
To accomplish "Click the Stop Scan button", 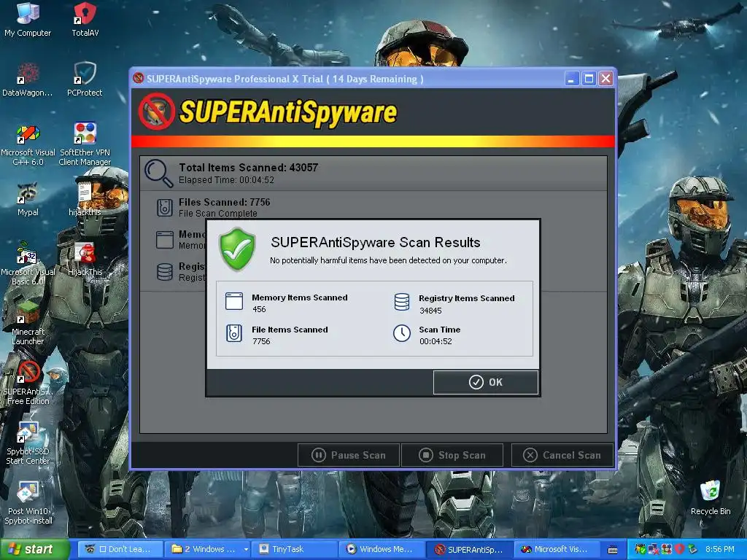I will pyautogui.click(x=452, y=455).
